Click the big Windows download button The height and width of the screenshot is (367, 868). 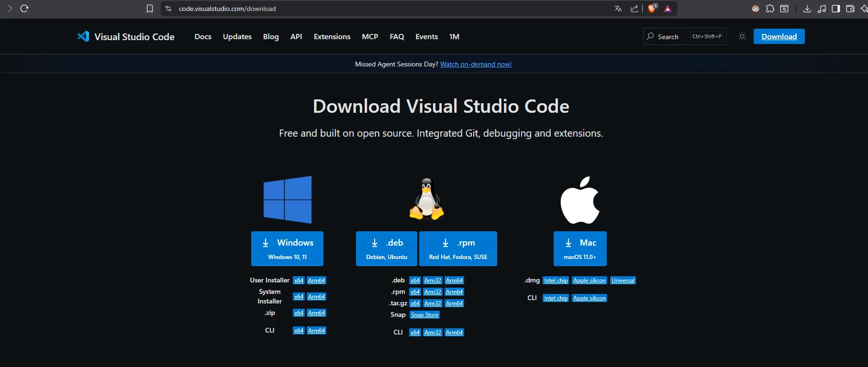point(287,248)
